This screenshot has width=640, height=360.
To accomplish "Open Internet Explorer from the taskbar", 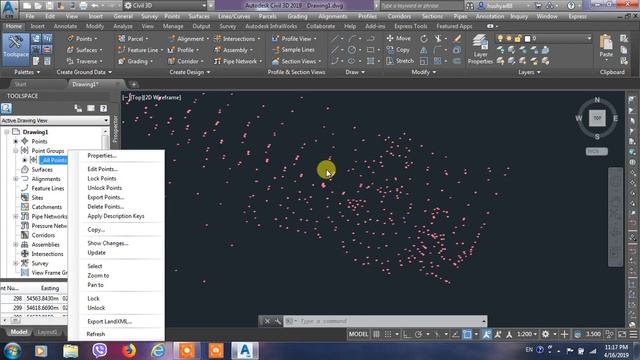I will coord(158,351).
